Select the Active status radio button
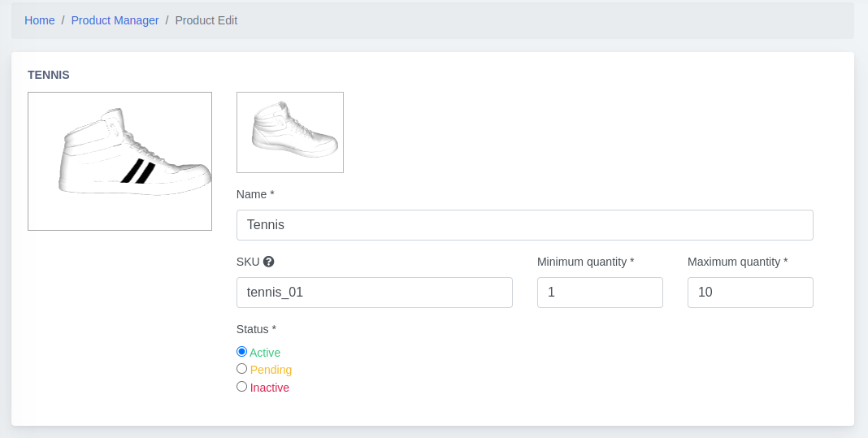This screenshot has width=868, height=438. (241, 352)
